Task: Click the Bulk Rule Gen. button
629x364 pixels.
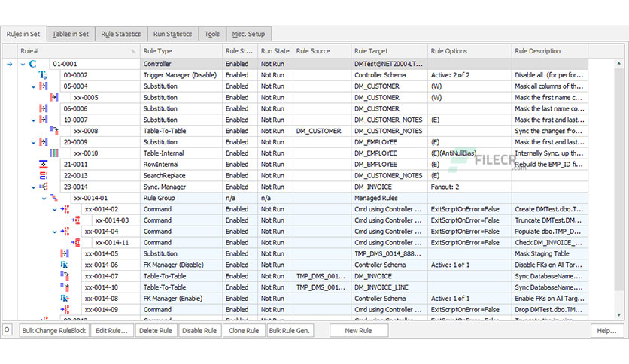Action: coord(290,331)
